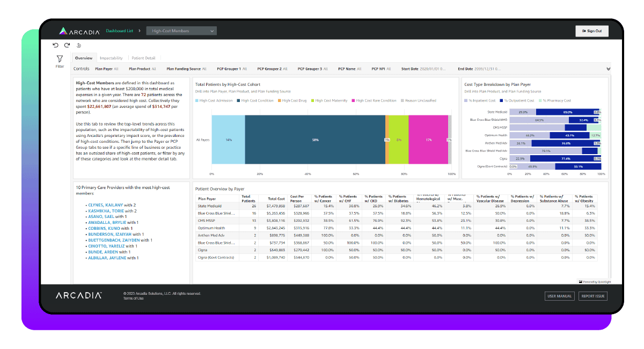Click Reason Unclassified legend swatch
This screenshot has width=644, height=349.
point(402,100)
